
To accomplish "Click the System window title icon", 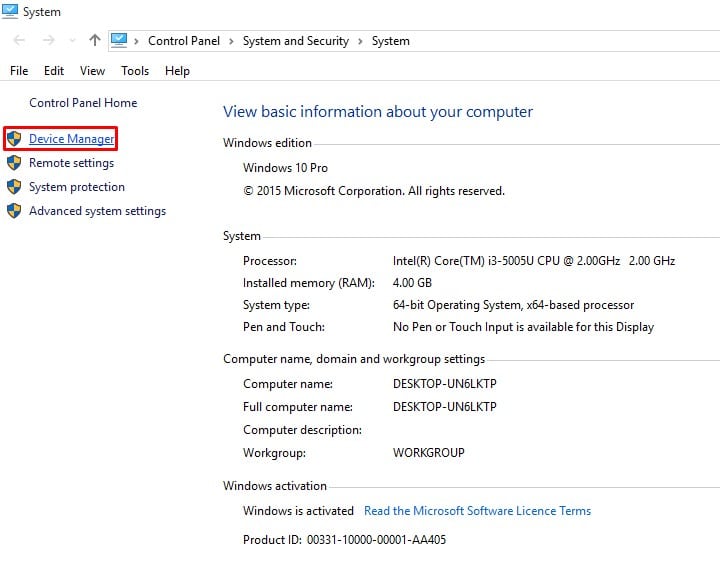I will pyautogui.click(x=10, y=11).
